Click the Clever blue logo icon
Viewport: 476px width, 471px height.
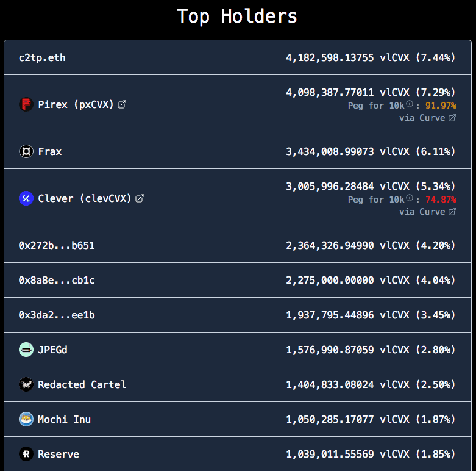(x=26, y=198)
